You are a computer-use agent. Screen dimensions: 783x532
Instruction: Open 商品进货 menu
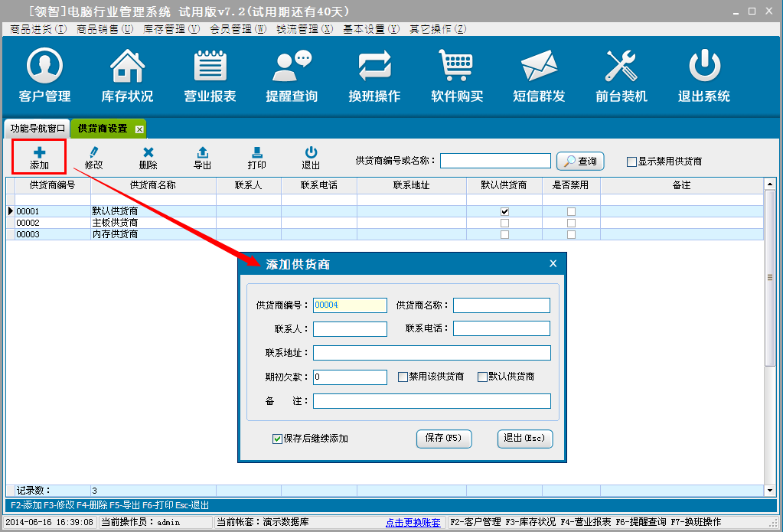click(x=38, y=29)
